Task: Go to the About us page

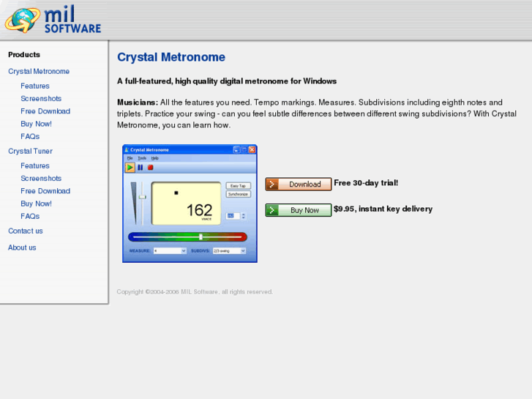Action: (x=22, y=247)
